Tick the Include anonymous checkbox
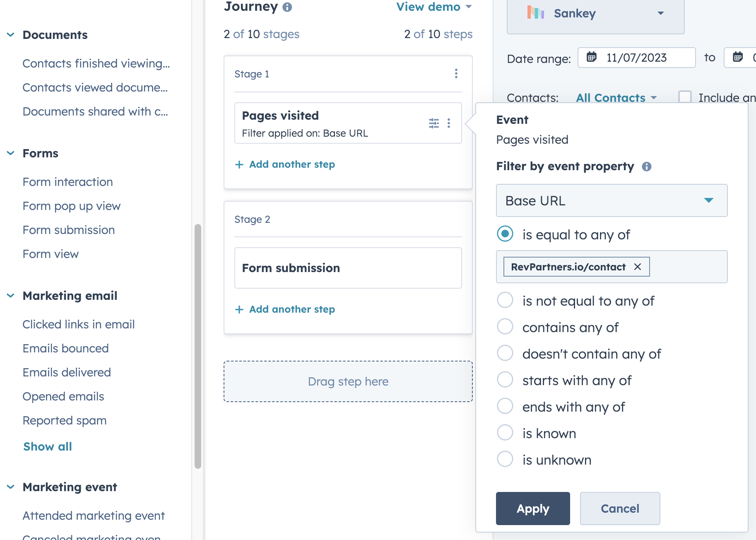This screenshot has width=756, height=540. [x=685, y=97]
